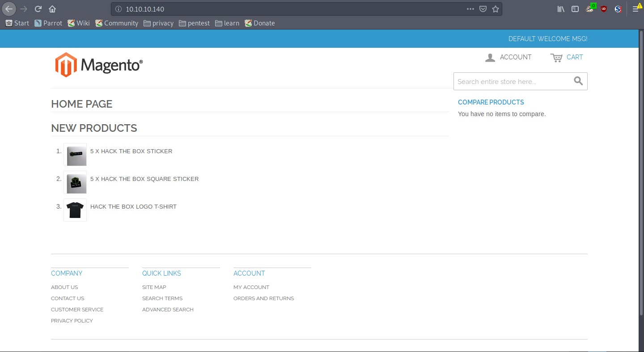Click the page vertical scrollbar
The height and width of the screenshot is (352, 644).
(641, 172)
